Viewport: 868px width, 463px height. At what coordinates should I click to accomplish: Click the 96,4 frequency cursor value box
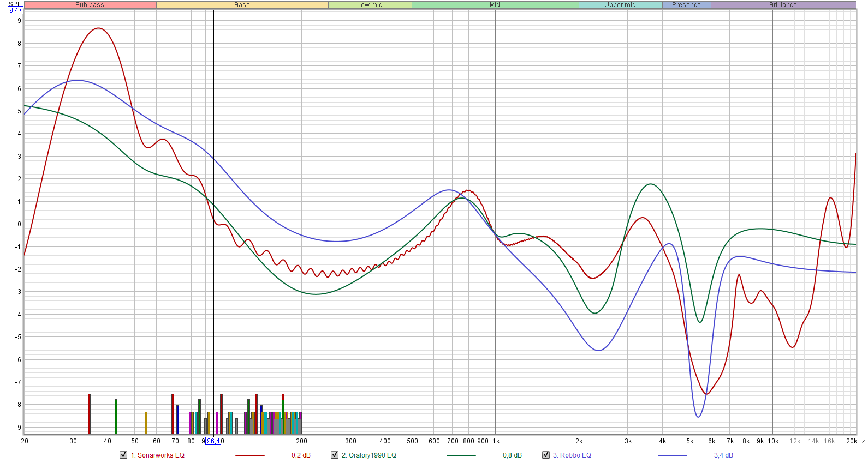213,441
